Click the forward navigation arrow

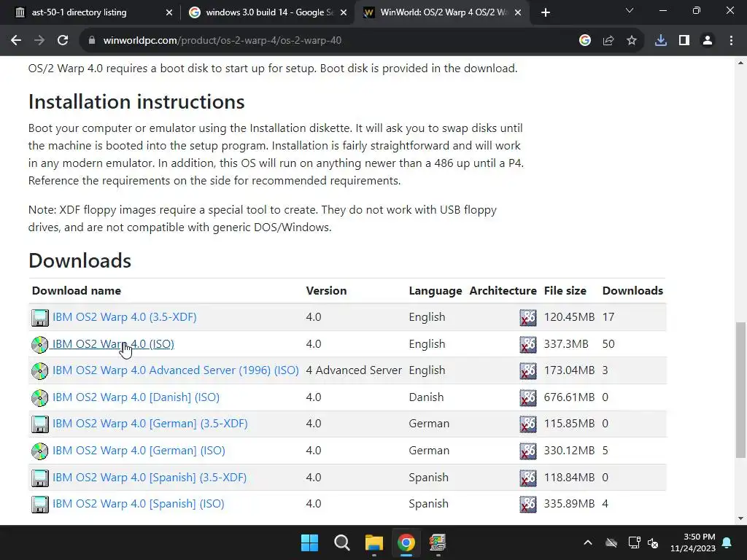(x=39, y=41)
